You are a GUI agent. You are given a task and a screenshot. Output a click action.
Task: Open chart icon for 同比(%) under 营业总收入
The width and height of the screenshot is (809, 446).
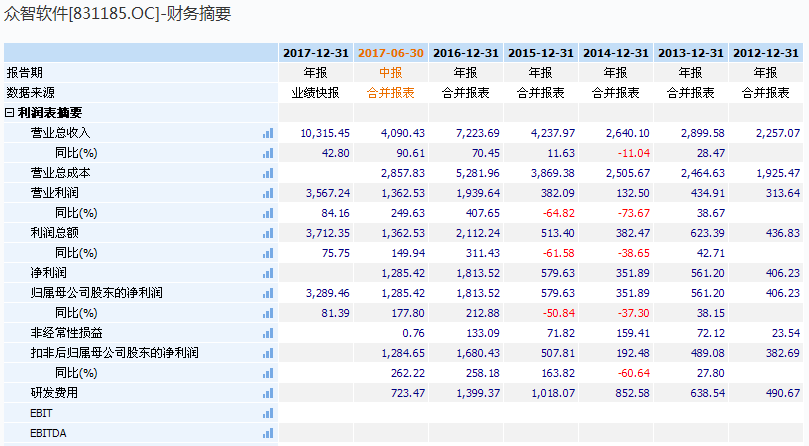point(268,153)
